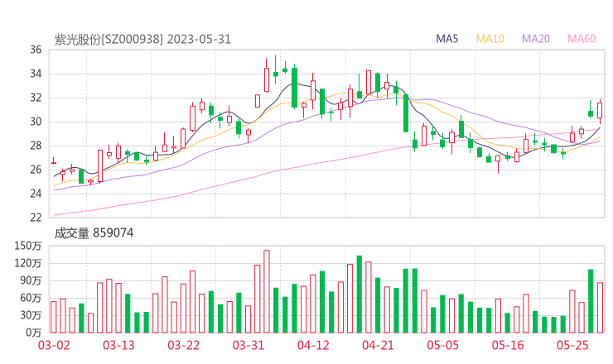Screen dimensions: 613x364
Task: Click the 26 price axis label
Action: [x=36, y=170]
